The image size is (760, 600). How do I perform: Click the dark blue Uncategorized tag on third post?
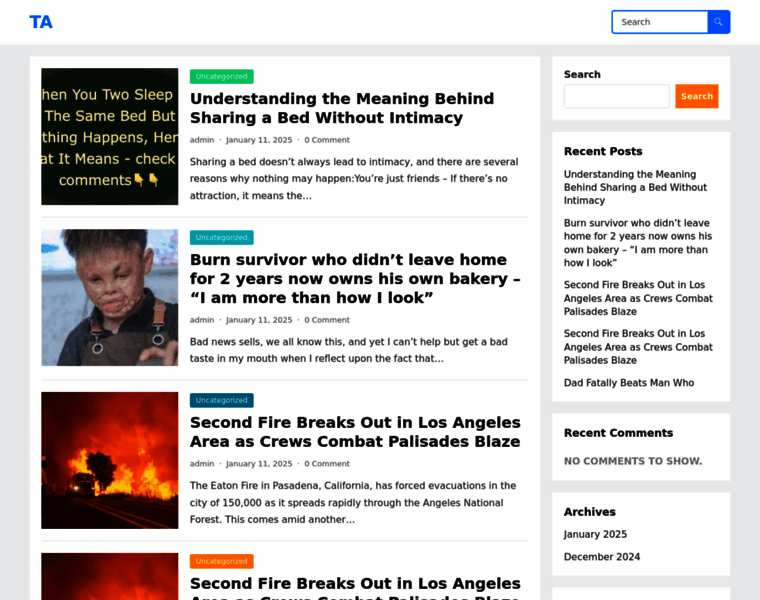pyautogui.click(x=222, y=400)
